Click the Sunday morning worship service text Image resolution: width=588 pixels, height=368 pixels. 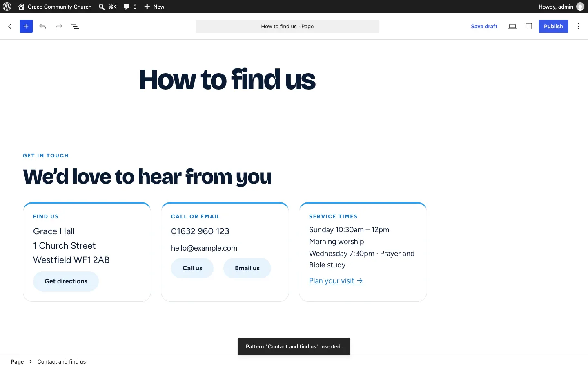tap(351, 236)
